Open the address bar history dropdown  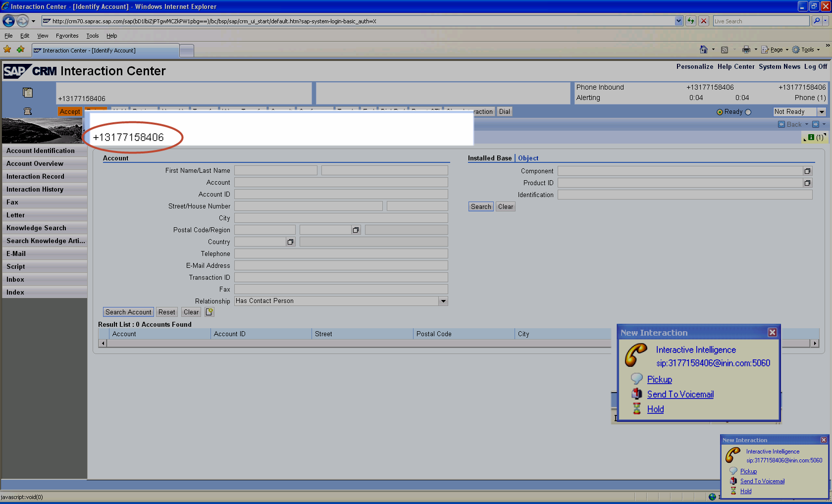[x=679, y=21]
